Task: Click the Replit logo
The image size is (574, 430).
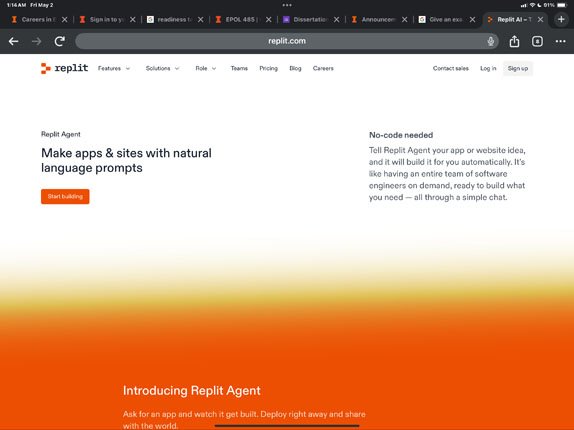Action: click(64, 68)
